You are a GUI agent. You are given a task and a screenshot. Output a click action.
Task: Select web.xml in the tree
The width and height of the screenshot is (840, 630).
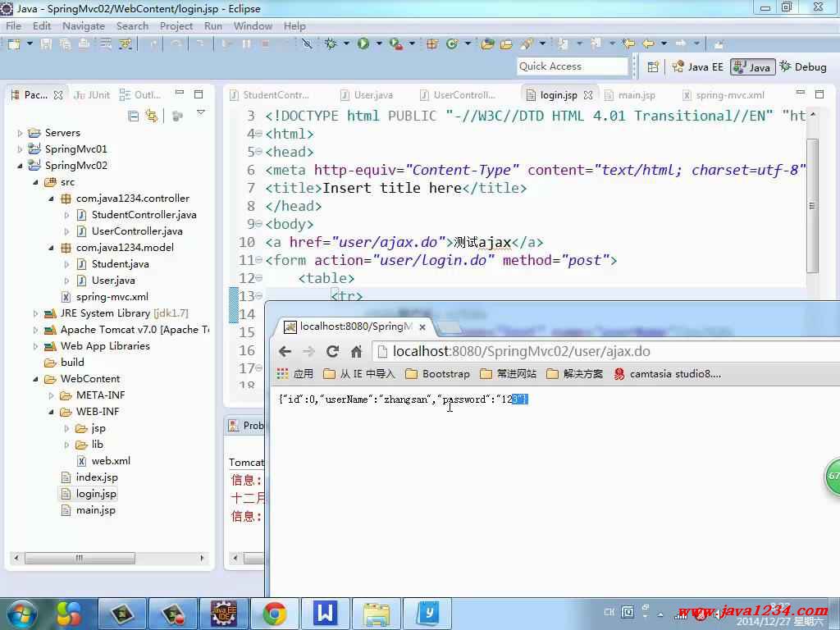(x=111, y=461)
